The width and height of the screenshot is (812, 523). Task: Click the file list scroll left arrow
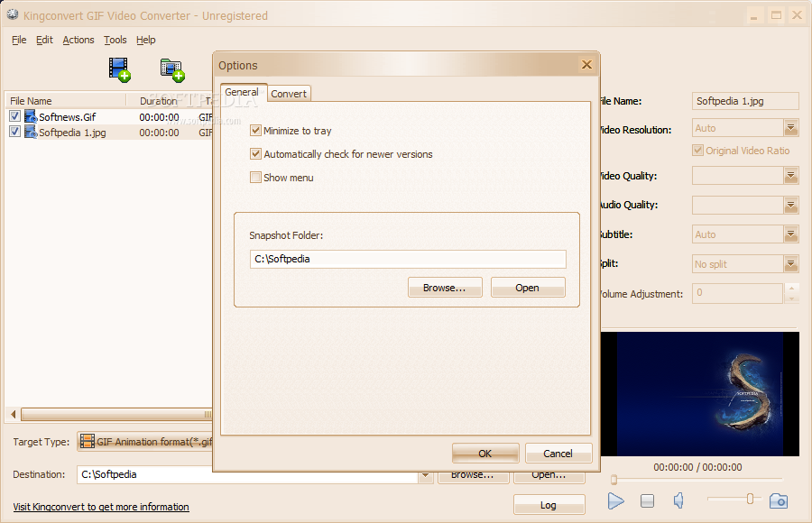(14, 414)
